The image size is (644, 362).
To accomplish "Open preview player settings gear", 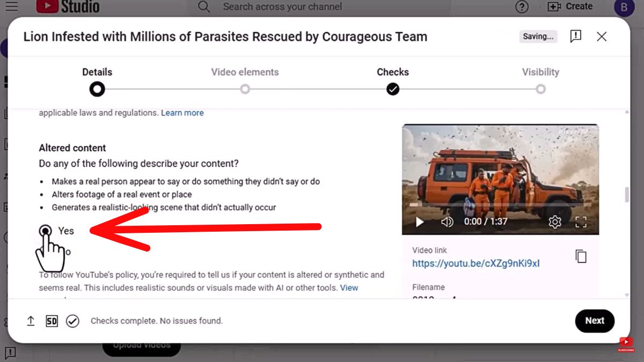I will 555,221.
